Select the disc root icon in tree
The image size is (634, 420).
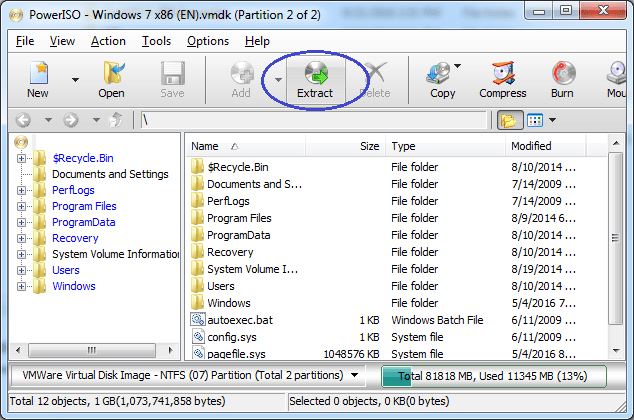(x=21, y=142)
